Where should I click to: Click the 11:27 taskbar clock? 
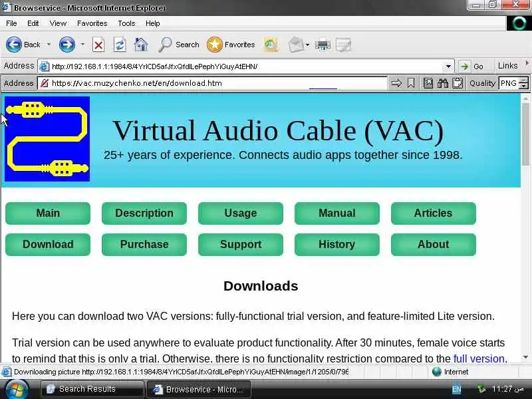point(507,389)
